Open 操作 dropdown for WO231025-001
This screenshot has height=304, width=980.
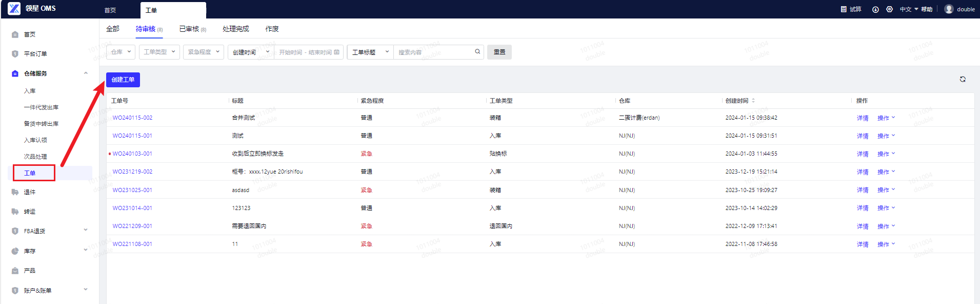point(886,190)
